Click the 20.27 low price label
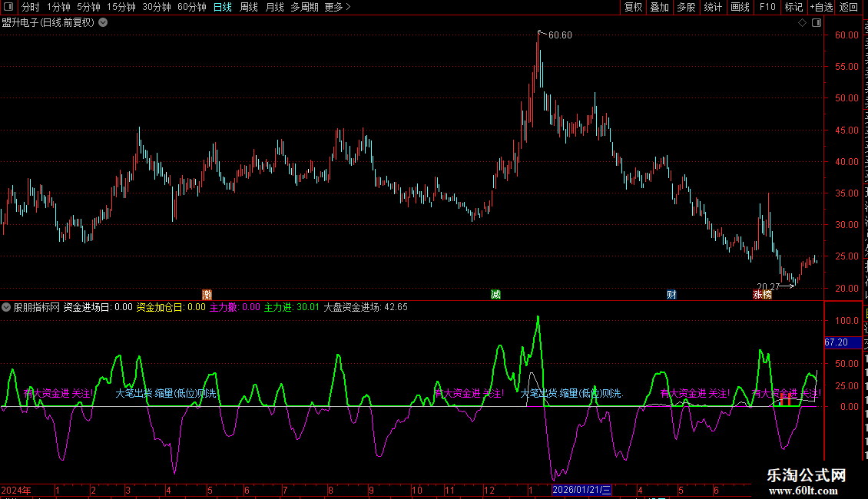 768,286
